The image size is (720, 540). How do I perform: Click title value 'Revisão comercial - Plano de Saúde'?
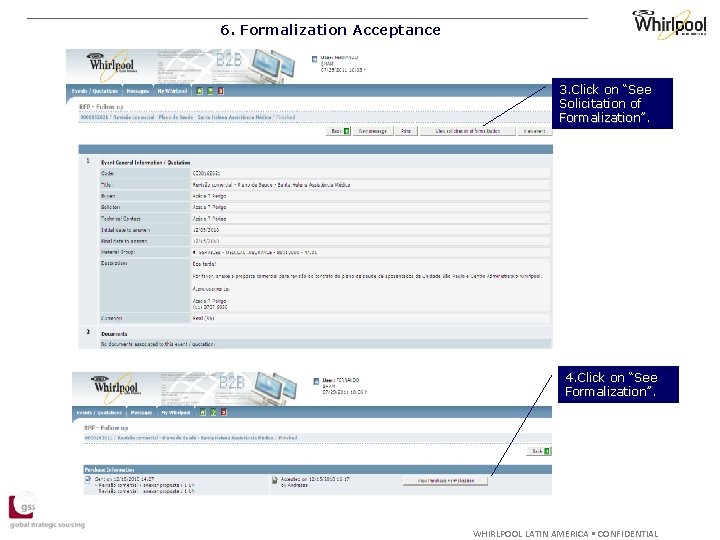271,185
